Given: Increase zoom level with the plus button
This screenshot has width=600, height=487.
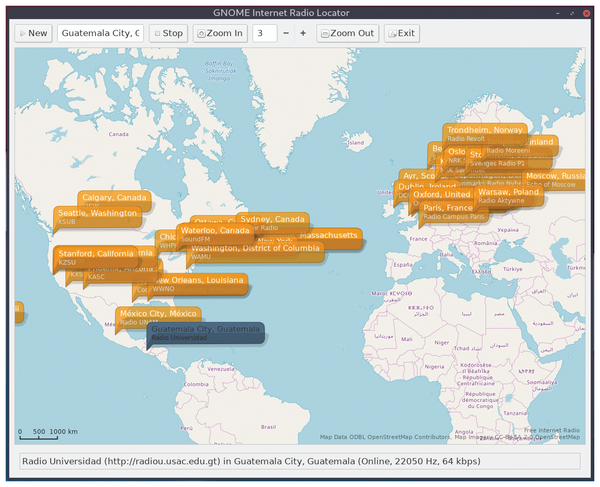Looking at the screenshot, I should point(303,33).
